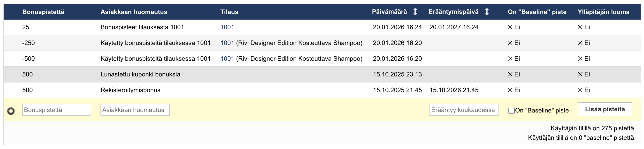Click the Päivämäärä column header
Screen dimensions: 644x149
pos(389,12)
